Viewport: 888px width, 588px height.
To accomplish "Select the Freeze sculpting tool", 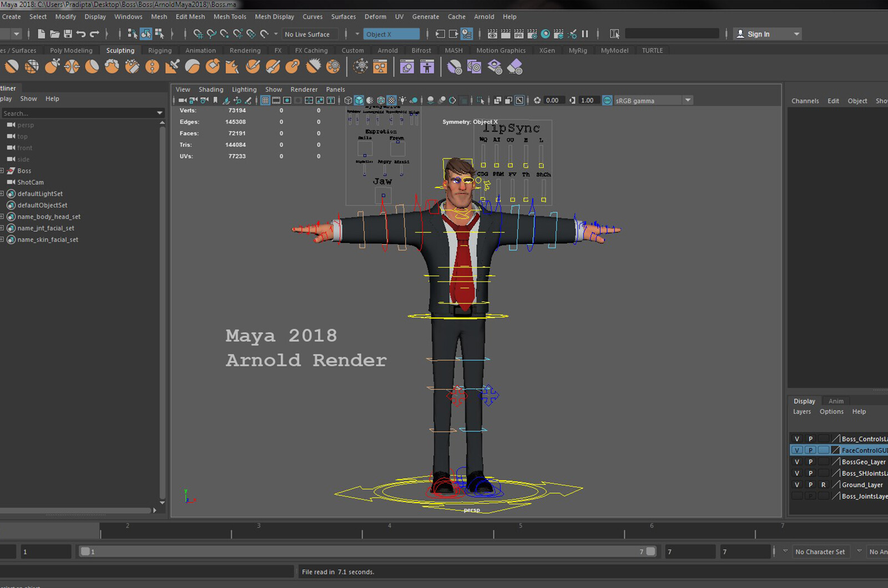I will (333, 67).
